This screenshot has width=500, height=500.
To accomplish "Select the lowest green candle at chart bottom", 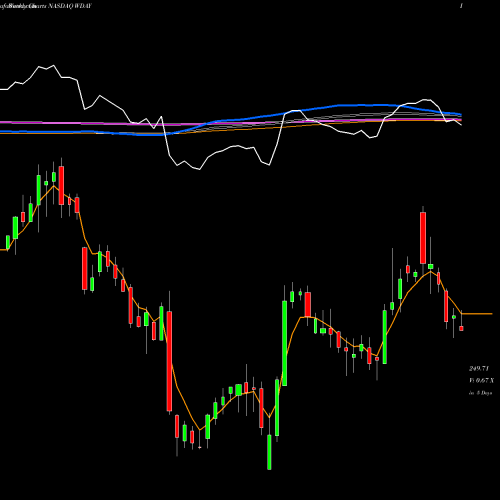I will pos(269,452).
